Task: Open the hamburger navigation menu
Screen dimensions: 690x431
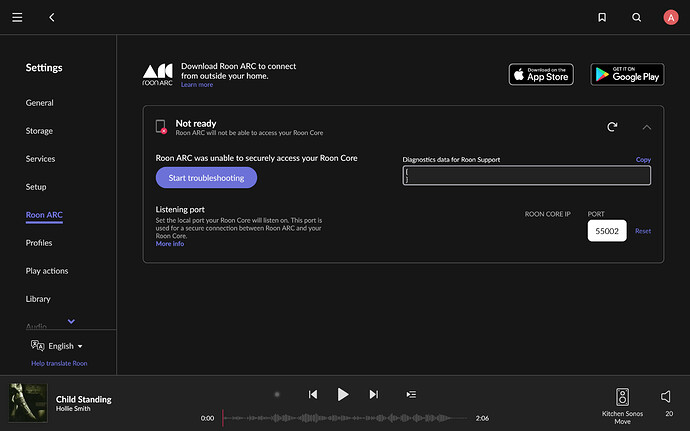Action: [x=17, y=17]
